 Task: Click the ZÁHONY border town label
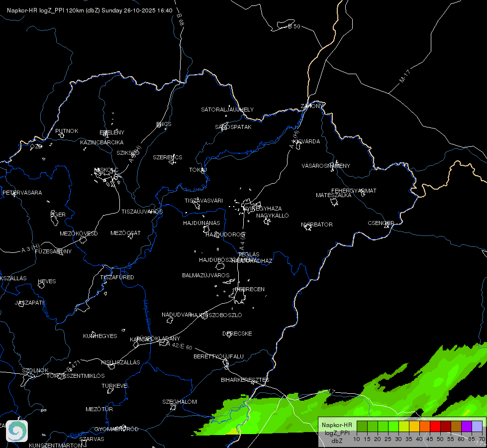(x=312, y=106)
